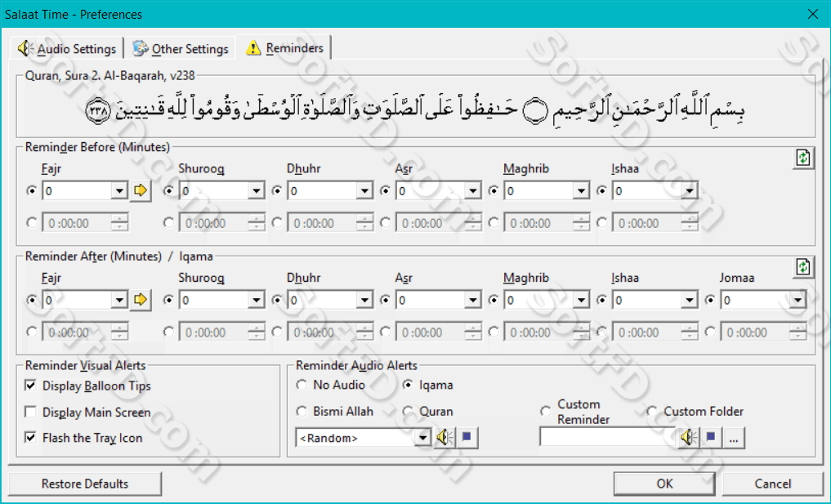Image resolution: width=831 pixels, height=504 pixels.
Task: Cancel the preferences dialog
Action: [773, 484]
